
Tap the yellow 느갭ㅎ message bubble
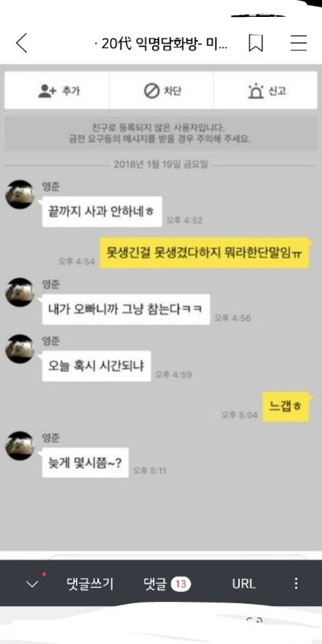(286, 407)
